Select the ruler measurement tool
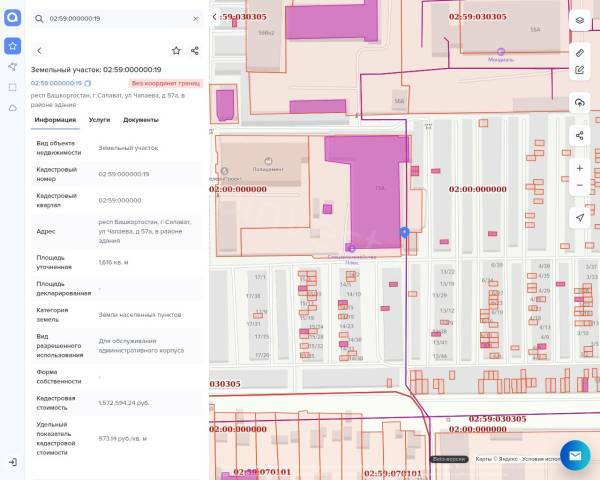 [x=580, y=52]
